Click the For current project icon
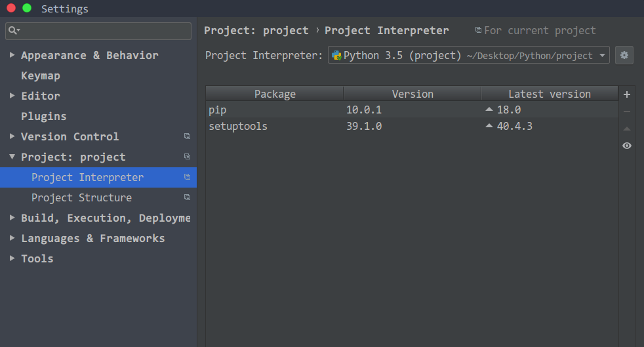644x347 pixels. point(478,30)
